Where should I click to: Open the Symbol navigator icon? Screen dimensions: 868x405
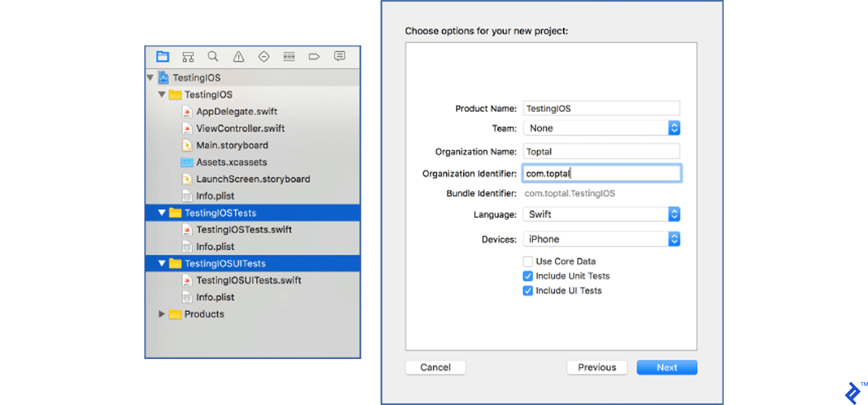pyautogui.click(x=188, y=57)
